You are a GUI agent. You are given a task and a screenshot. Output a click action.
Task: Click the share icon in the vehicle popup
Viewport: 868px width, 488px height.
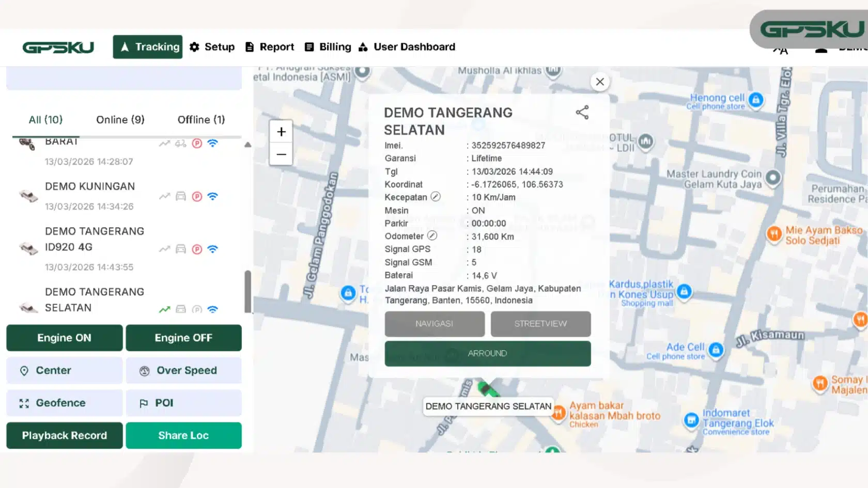[x=583, y=112]
